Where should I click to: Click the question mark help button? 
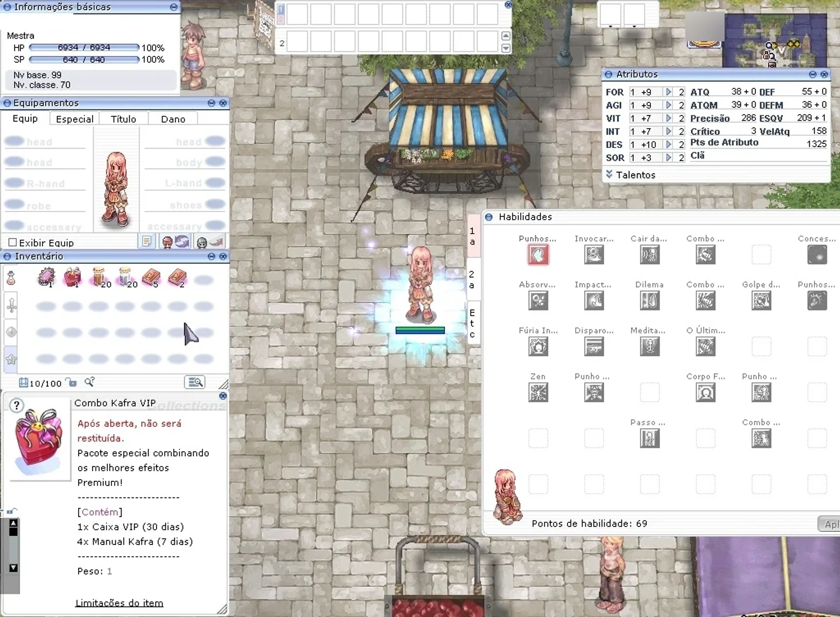[17, 405]
